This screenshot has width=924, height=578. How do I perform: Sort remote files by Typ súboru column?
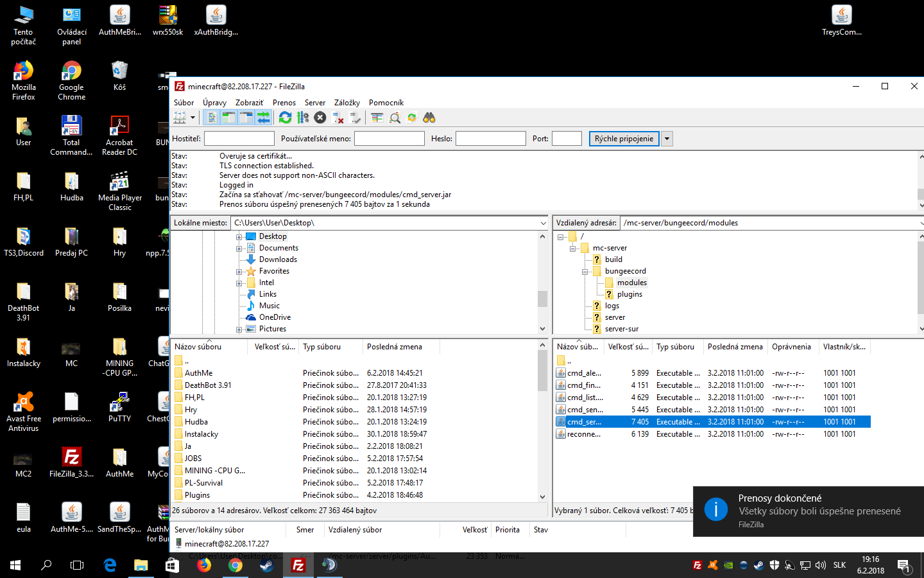(678, 347)
